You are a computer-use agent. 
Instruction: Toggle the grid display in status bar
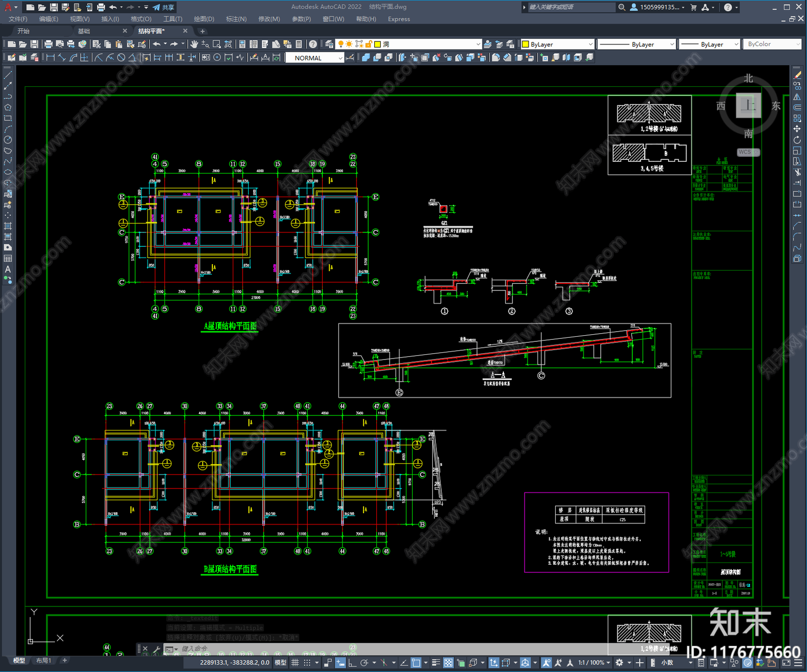pyautogui.click(x=295, y=662)
